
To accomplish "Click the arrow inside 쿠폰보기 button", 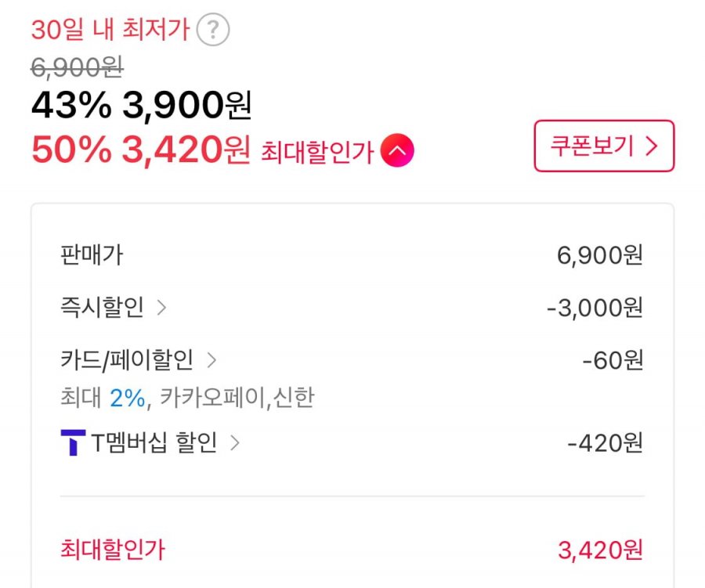I will coord(652,146).
